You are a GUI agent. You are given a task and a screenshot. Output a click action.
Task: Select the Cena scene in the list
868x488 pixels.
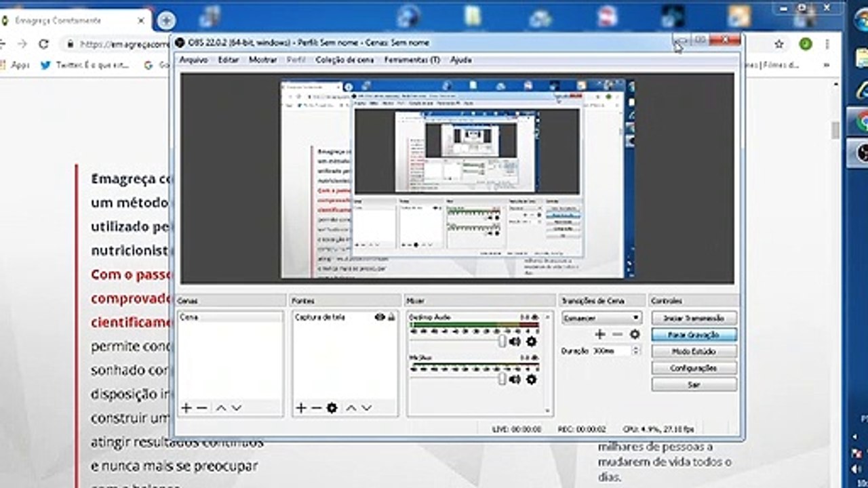click(x=230, y=317)
